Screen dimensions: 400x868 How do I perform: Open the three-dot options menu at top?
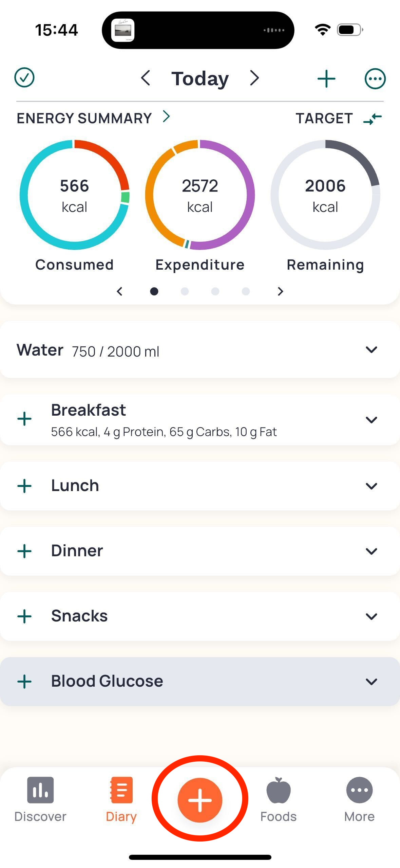(375, 79)
